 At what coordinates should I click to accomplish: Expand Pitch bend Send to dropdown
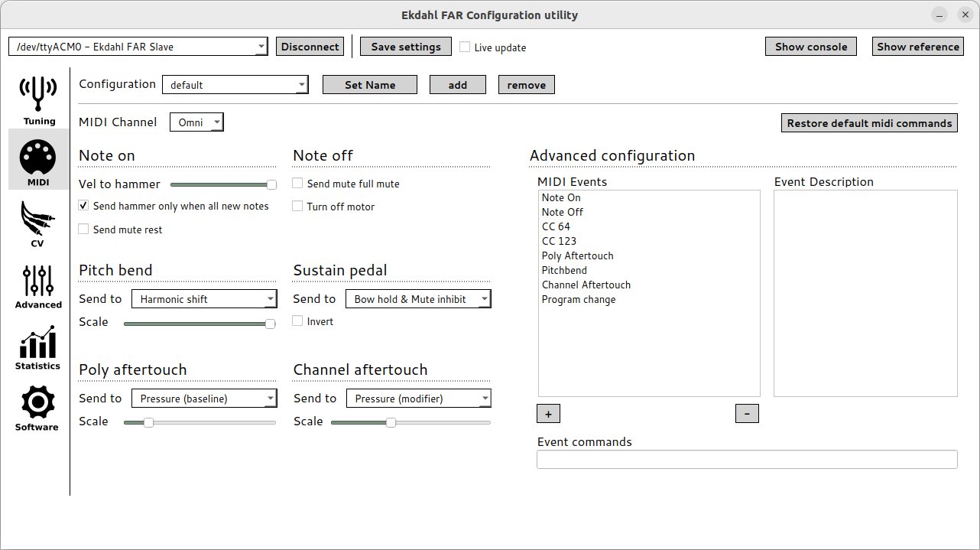click(x=204, y=299)
